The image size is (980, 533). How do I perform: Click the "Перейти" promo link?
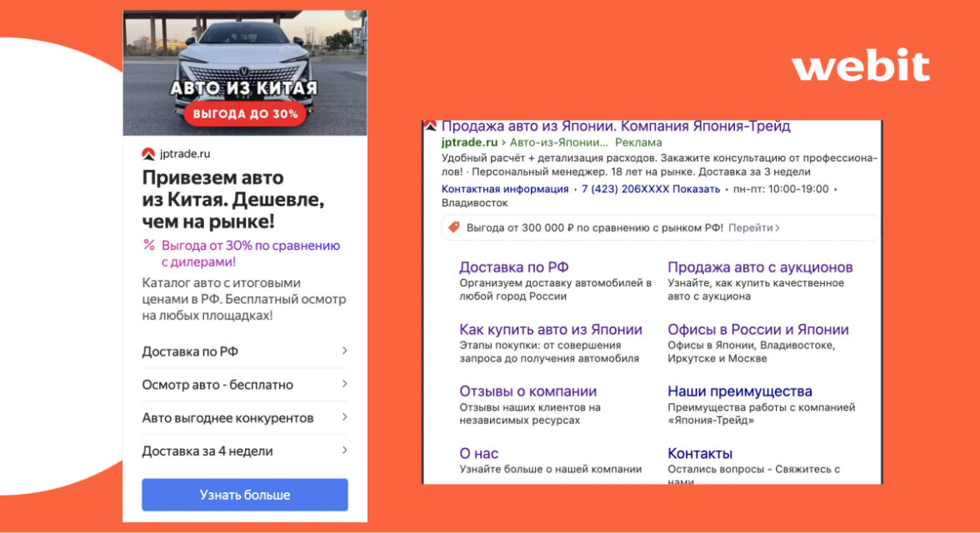pyautogui.click(x=753, y=227)
